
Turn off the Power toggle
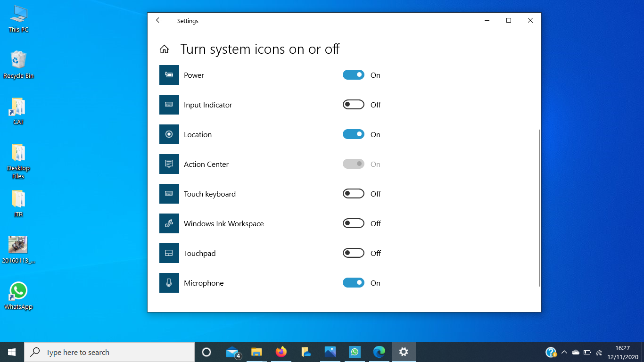coord(354,75)
